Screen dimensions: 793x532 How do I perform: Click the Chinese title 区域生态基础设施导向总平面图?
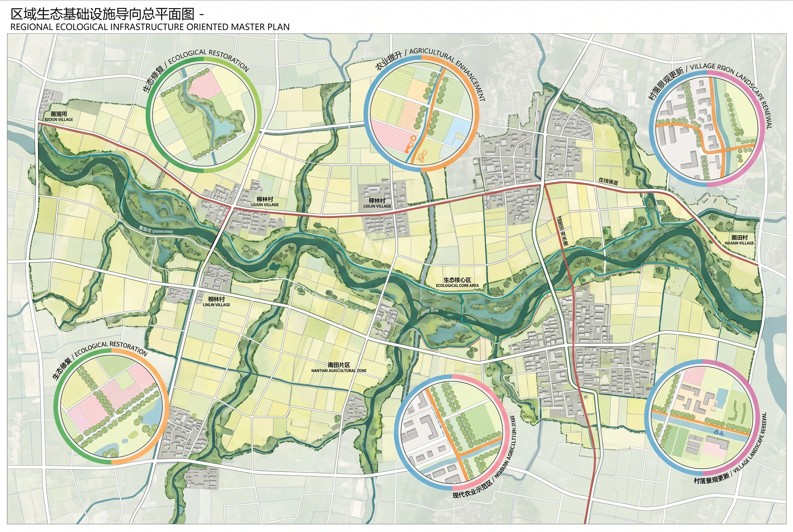point(103,15)
